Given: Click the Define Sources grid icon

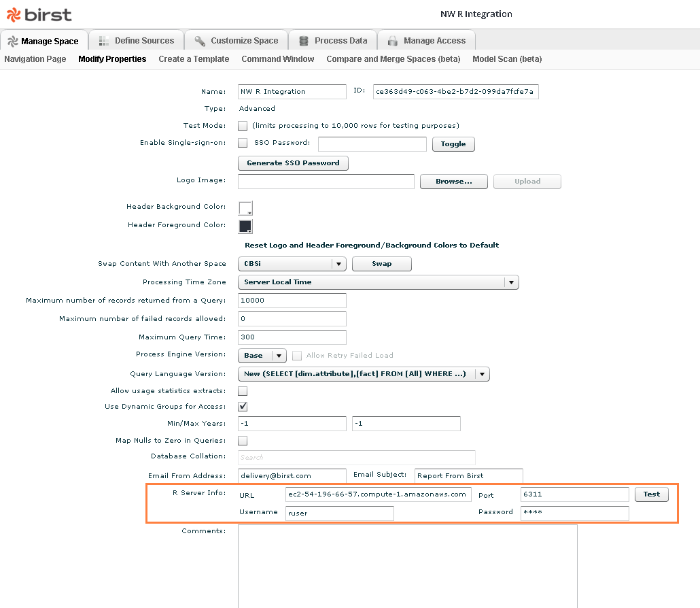Looking at the screenshot, I should [103, 41].
